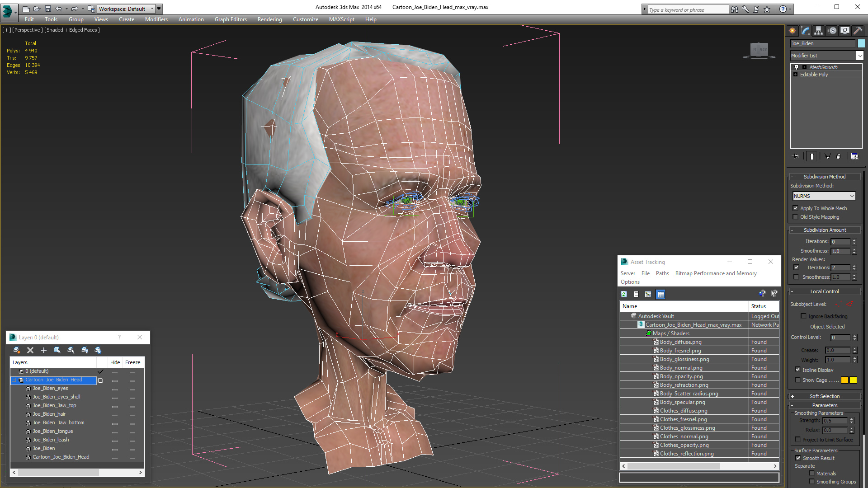Toggle Apply To Whole Mesh checkbox
Viewport: 868px width, 488px height.
tap(796, 208)
